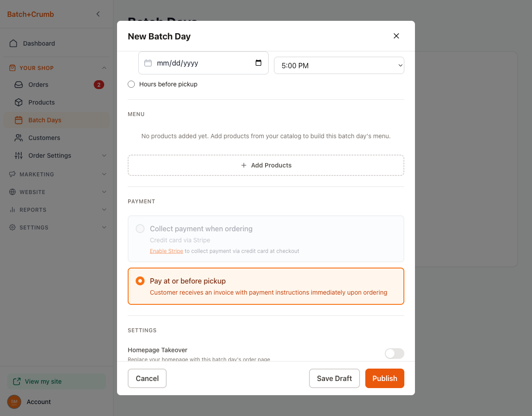The width and height of the screenshot is (532, 416).
Task: Select Pay at or before pickup
Action: point(140,281)
